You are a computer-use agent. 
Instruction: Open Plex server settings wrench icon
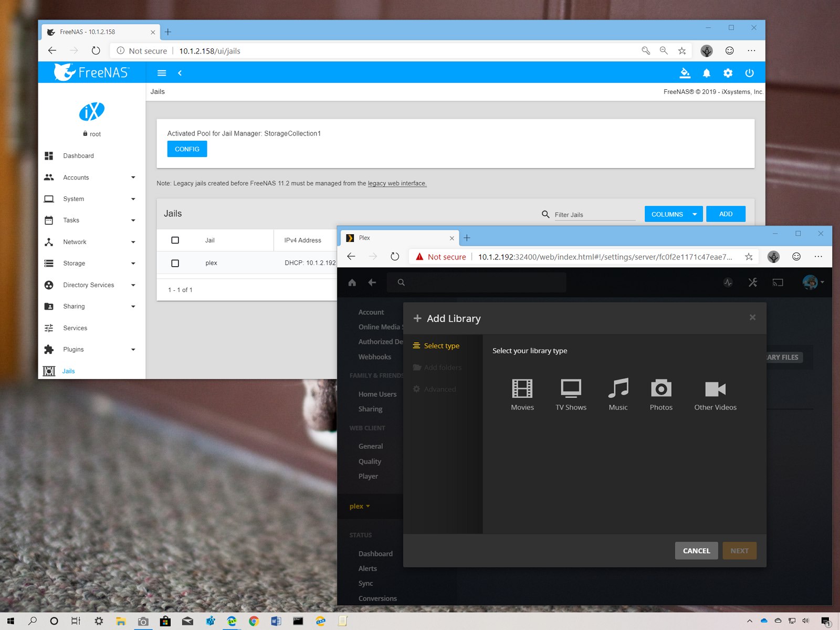752,282
